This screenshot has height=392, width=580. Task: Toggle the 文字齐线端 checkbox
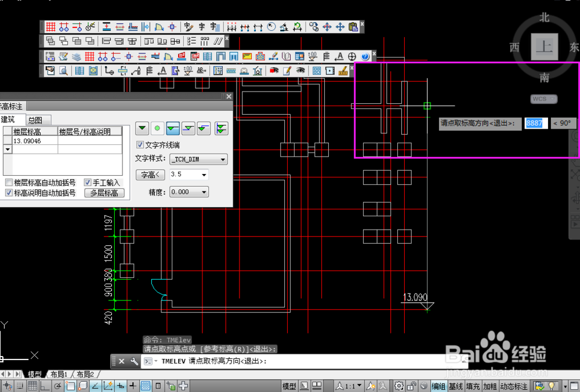click(140, 144)
